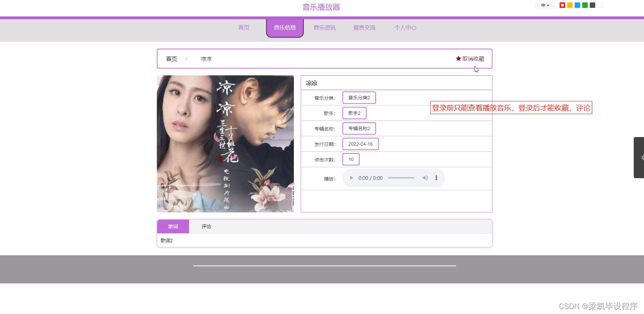Click 首页 in the breadcrumb

[171, 58]
